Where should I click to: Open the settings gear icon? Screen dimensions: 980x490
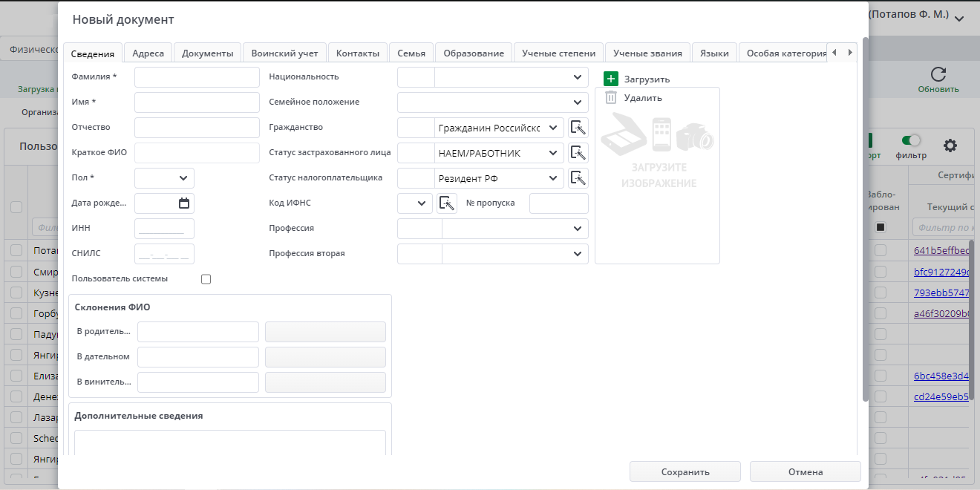(950, 146)
